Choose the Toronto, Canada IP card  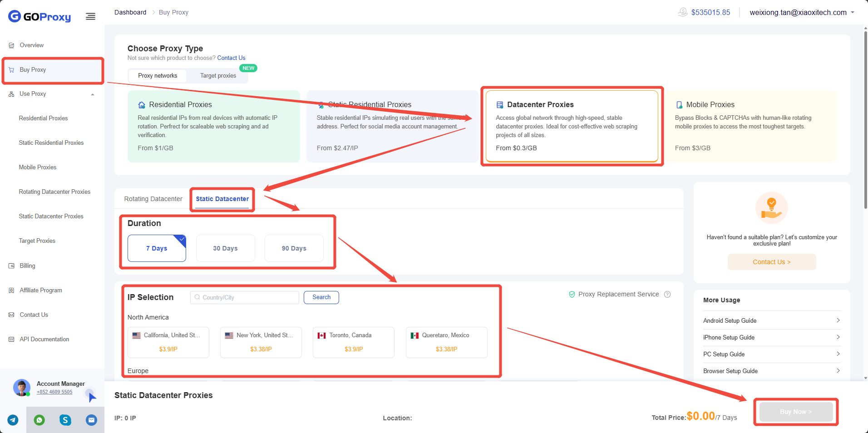(354, 342)
